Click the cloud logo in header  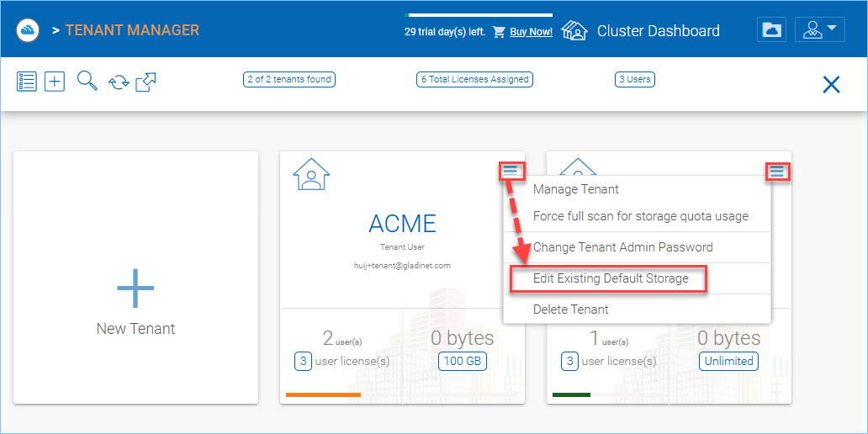(x=28, y=30)
